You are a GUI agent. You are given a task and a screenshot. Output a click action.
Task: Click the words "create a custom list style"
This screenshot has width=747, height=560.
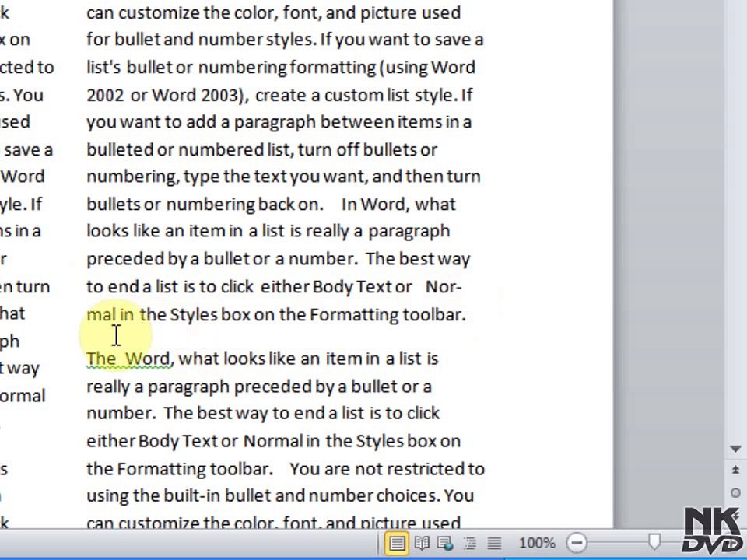(x=353, y=95)
